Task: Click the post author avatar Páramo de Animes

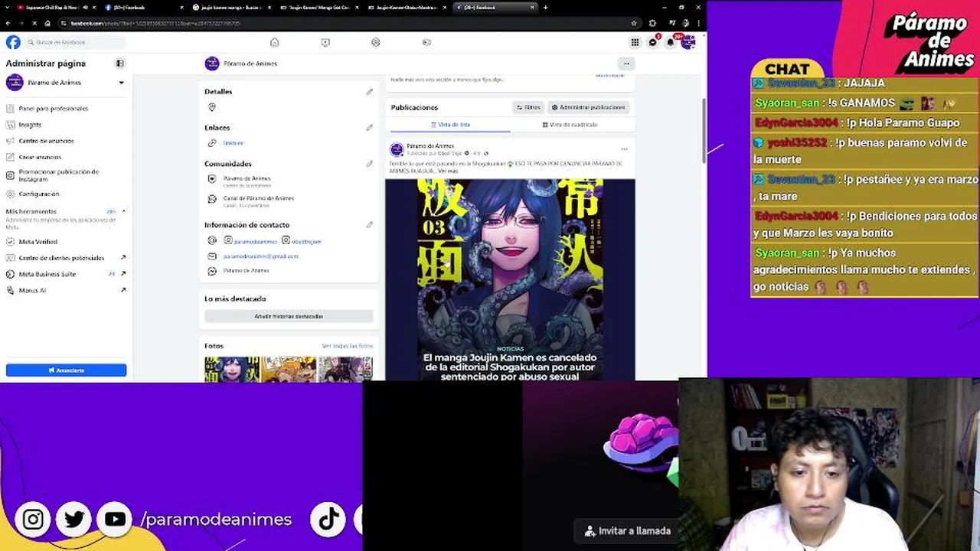Action: pyautogui.click(x=397, y=149)
